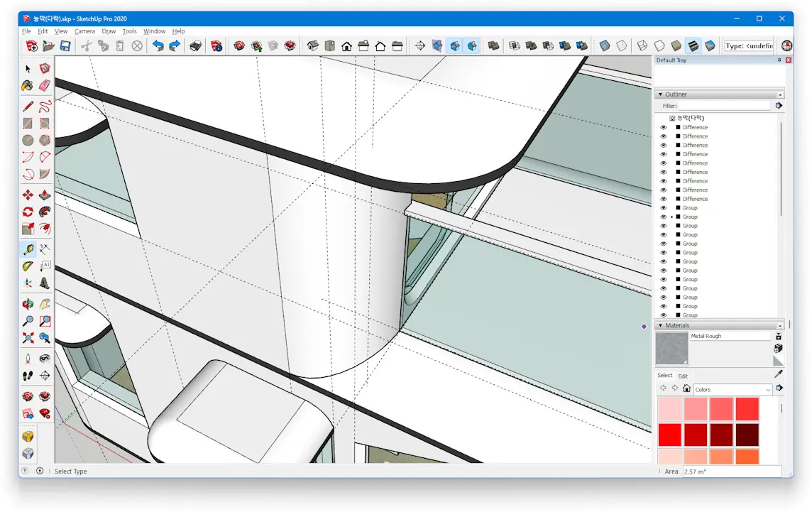Choose the Zoom magnifier tool
Screen dimensions: 812x512
click(28, 321)
